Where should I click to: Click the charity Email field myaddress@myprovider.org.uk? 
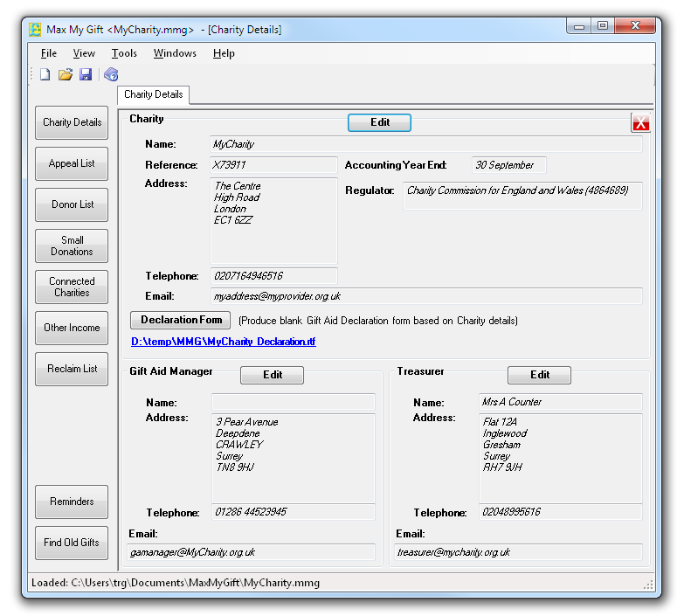426,296
